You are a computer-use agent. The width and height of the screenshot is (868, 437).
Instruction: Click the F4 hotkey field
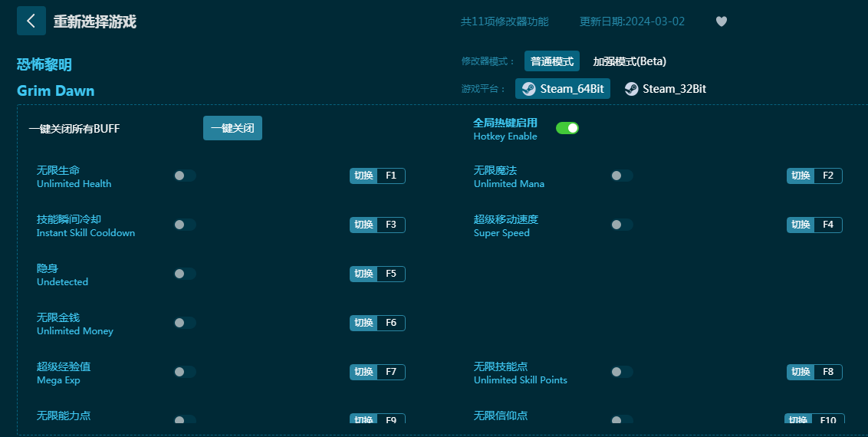(828, 225)
